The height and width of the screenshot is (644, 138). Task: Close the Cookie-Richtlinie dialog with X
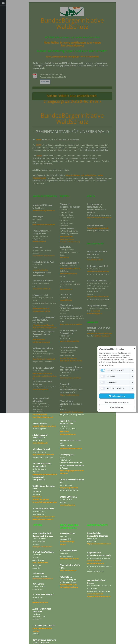coord(134,348)
